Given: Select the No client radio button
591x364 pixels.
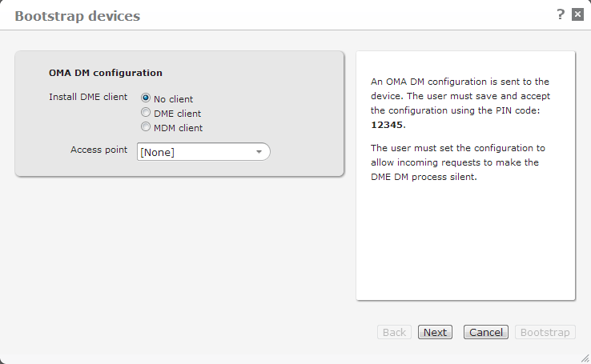Looking at the screenshot, I should tap(146, 99).
